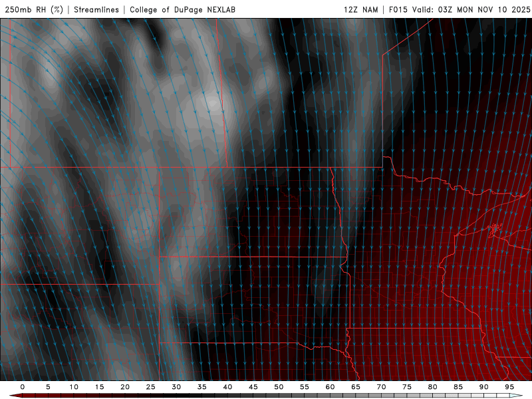Click the colorbar value label 60
This screenshot has height=399, width=532.
tap(330, 387)
